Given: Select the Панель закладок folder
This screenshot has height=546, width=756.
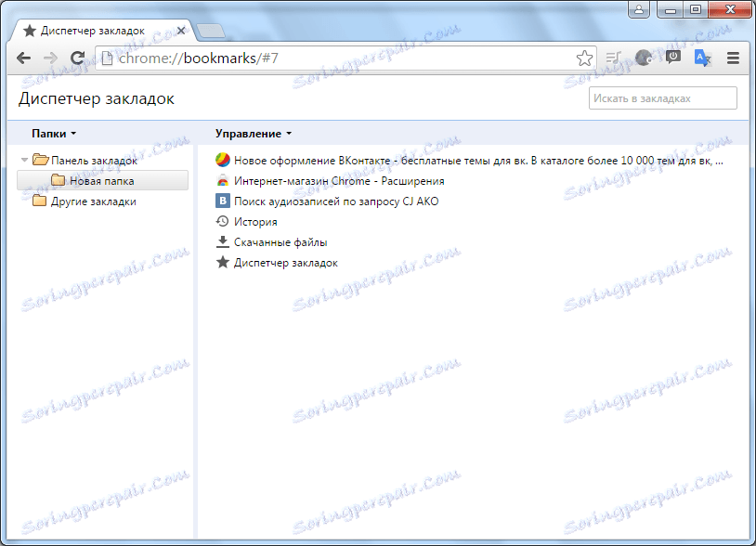Looking at the screenshot, I should 94,161.
